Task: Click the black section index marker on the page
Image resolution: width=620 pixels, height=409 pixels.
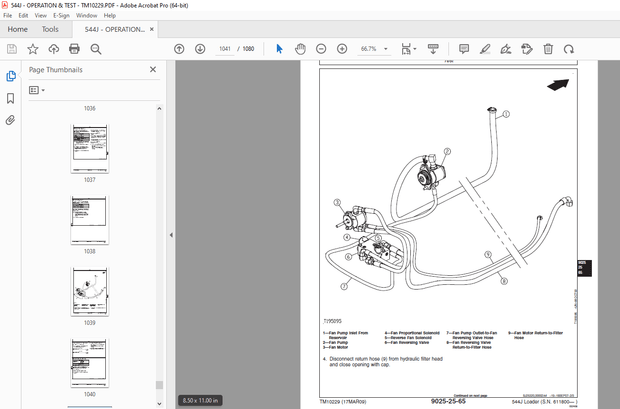Action: [x=584, y=268]
